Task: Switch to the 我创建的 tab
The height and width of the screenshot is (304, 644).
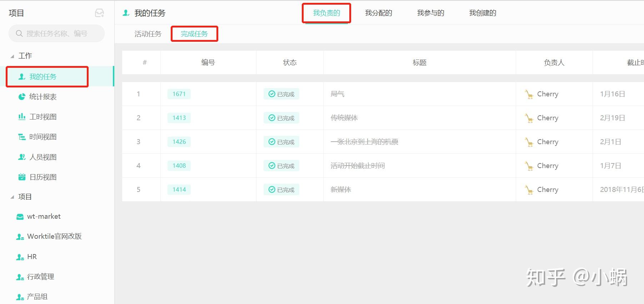Action: pyautogui.click(x=483, y=13)
